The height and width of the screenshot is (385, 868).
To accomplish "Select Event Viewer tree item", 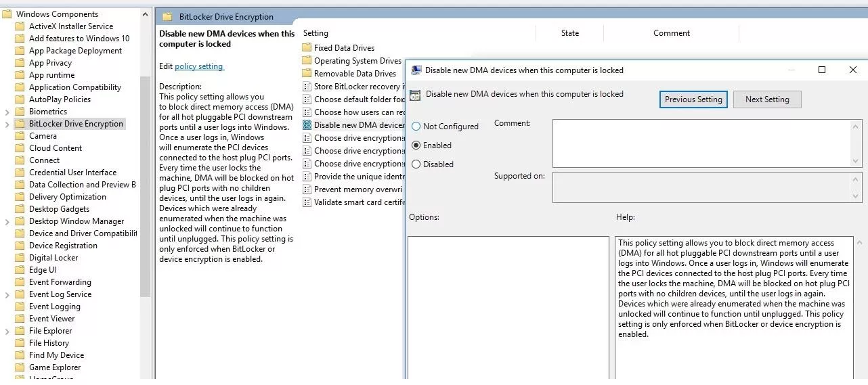I will [51, 319].
